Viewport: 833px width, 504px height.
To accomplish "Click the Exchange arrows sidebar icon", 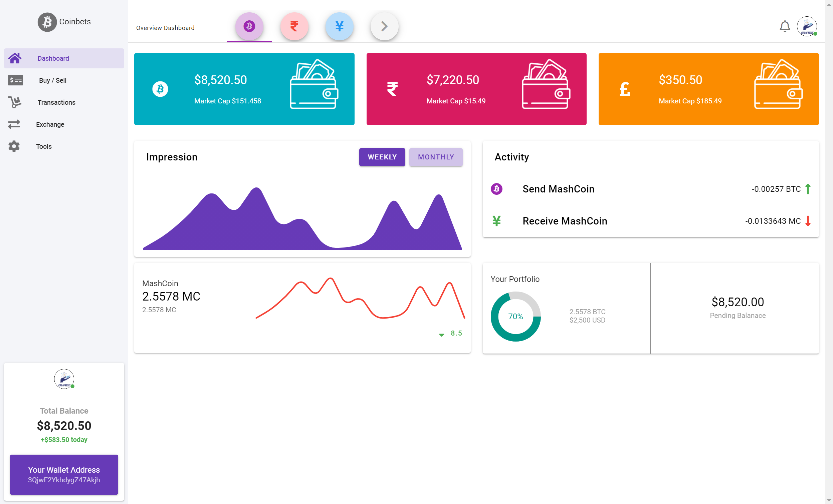I will [x=14, y=124].
